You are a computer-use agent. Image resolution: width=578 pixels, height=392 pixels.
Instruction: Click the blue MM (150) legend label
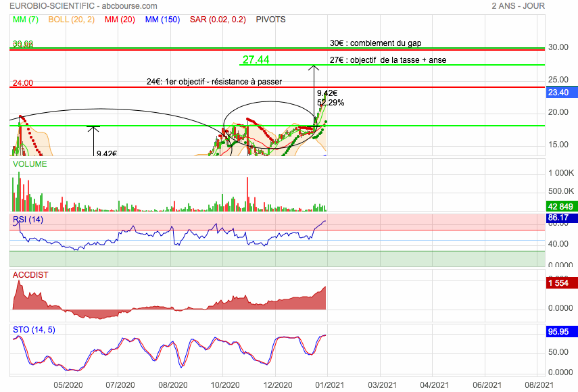161,20
